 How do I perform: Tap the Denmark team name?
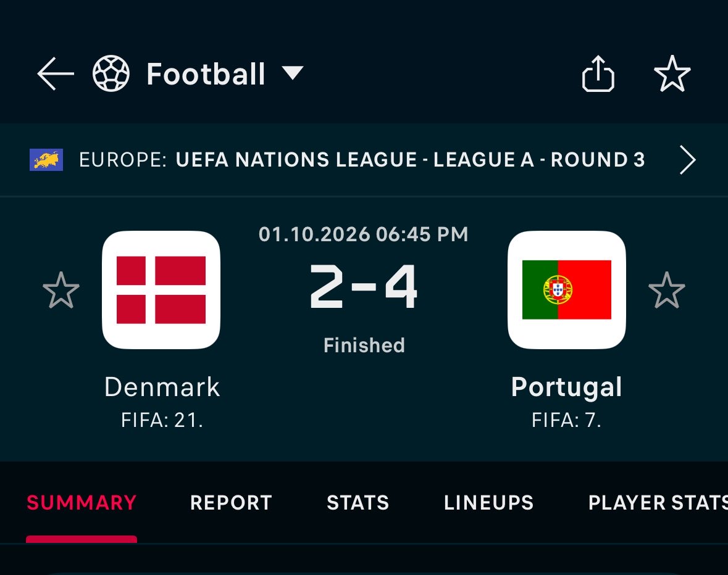(162, 387)
